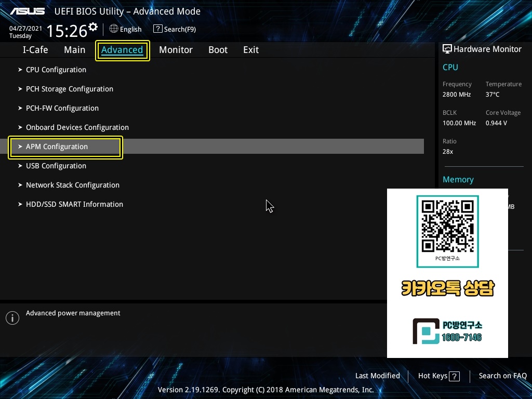532x399 pixels.
Task: Expand the USB Configuration arrow
Action: pyautogui.click(x=20, y=166)
